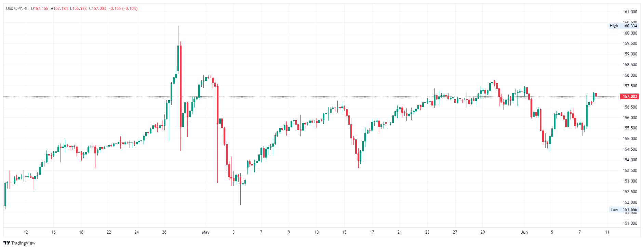The image size is (644, 249).
Task: Click the red 157.003 current price tag
Action: 629,97
